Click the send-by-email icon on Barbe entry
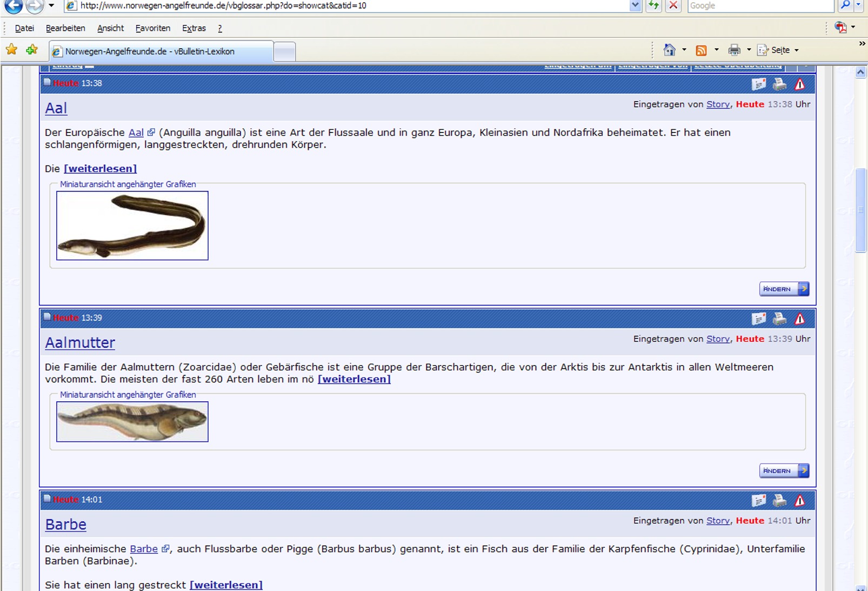This screenshot has width=868, height=591. 759,500
